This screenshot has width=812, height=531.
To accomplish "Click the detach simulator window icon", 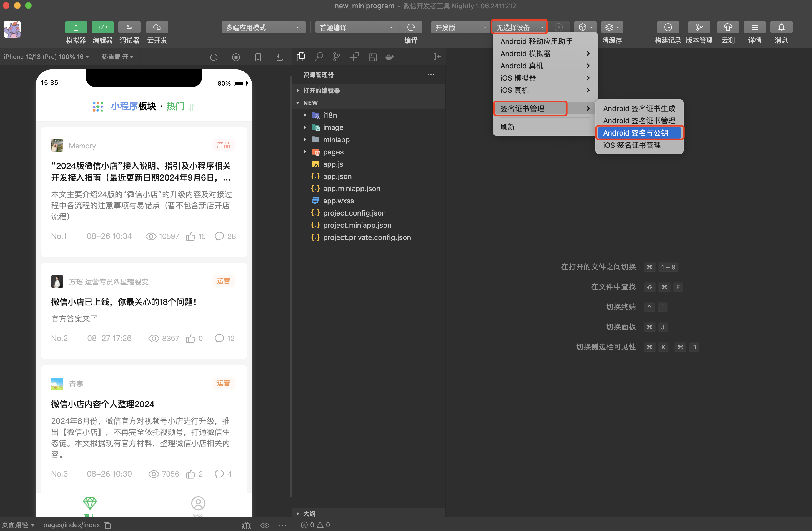I will point(280,57).
